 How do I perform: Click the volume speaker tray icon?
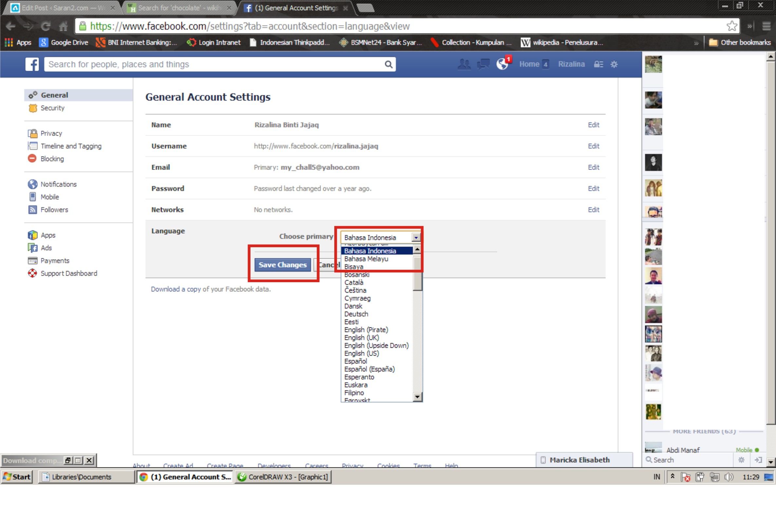pos(729,477)
